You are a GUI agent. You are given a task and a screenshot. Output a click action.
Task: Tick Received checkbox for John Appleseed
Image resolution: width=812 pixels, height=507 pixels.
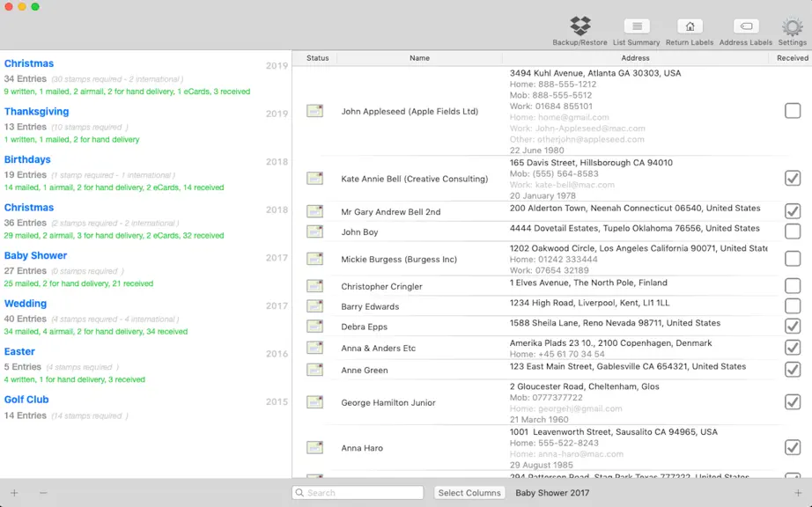pyautogui.click(x=793, y=110)
